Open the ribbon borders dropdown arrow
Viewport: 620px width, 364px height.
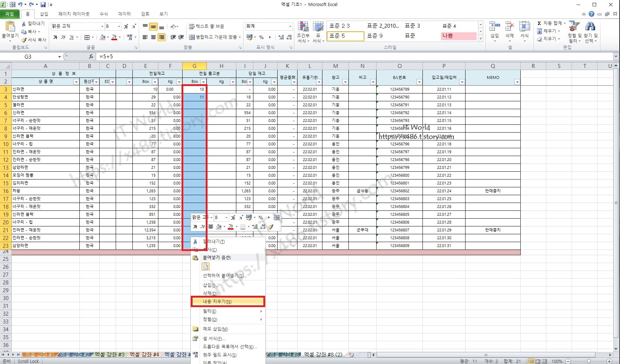pyautogui.click(x=93, y=37)
